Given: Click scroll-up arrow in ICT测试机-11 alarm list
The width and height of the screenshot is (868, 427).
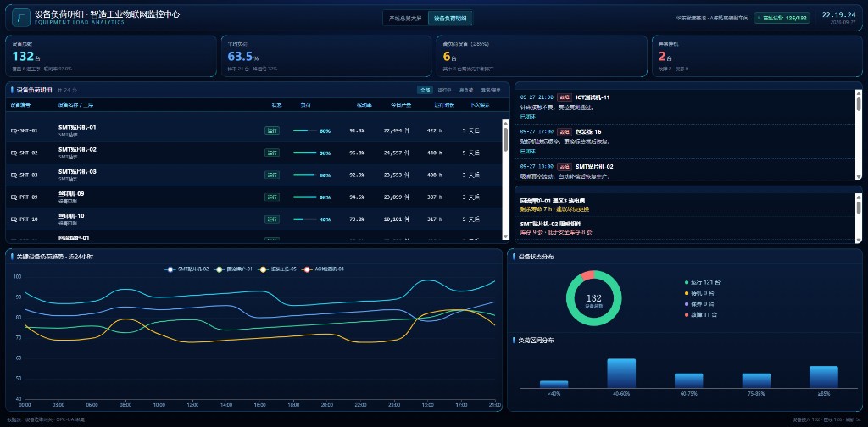Looking at the screenshot, I should [859, 93].
